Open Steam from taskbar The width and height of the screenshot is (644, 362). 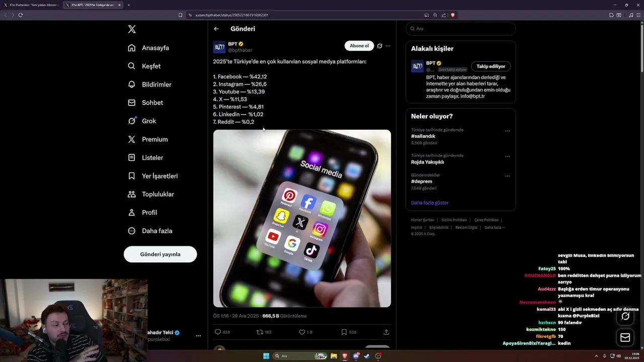point(367,356)
